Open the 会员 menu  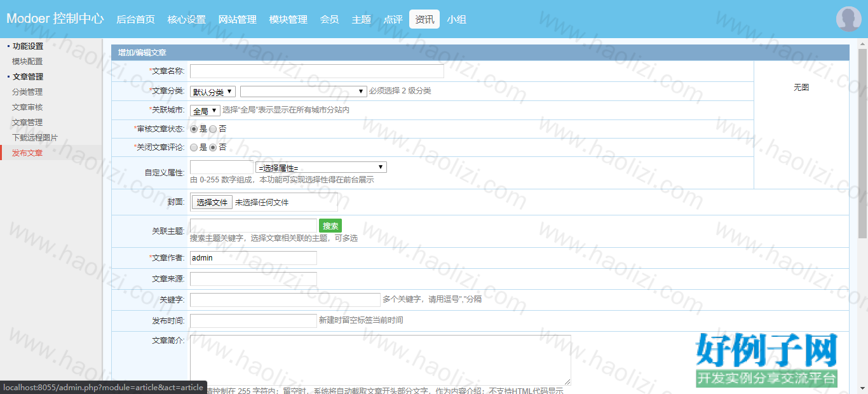pos(329,19)
